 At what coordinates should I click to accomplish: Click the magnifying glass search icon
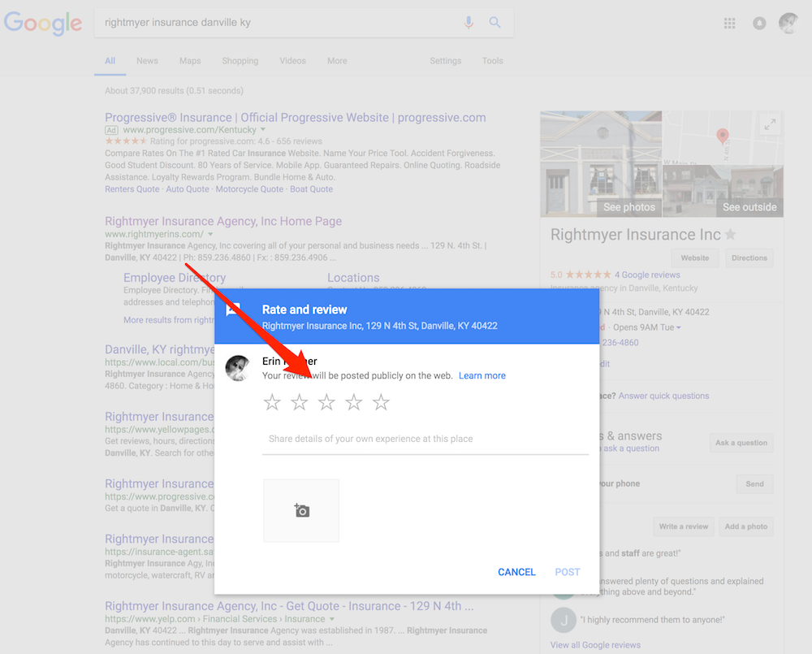point(495,22)
